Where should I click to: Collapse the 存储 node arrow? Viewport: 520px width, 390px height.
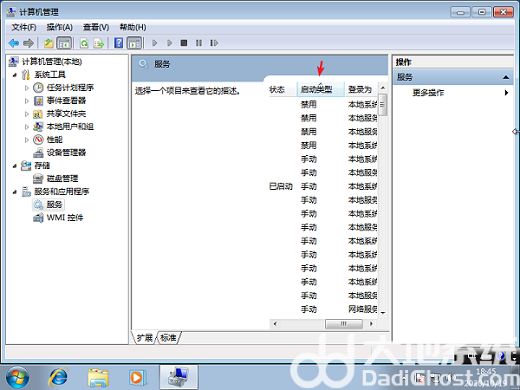tap(15, 166)
